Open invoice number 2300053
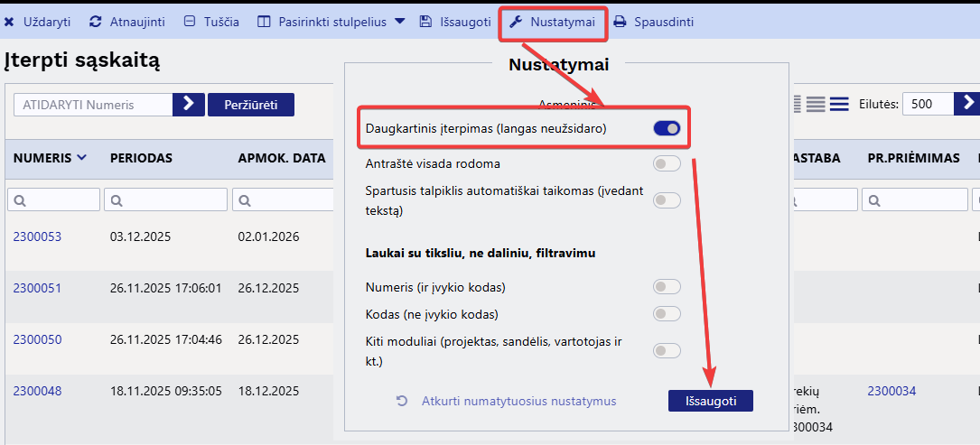The width and height of the screenshot is (980, 445). click(37, 236)
